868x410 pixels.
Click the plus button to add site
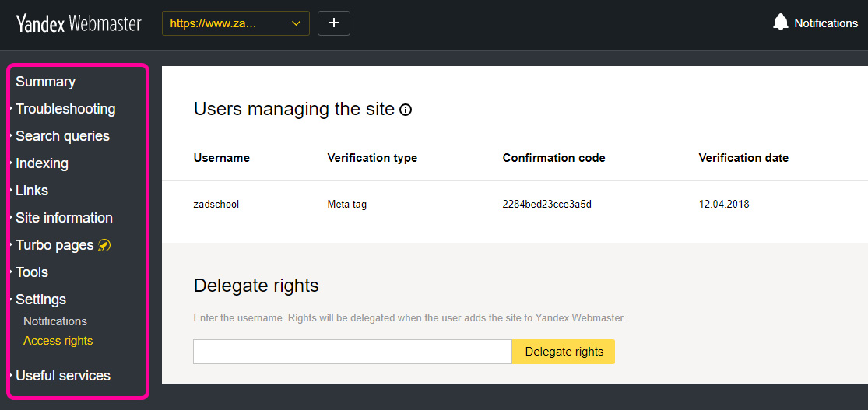pos(334,23)
